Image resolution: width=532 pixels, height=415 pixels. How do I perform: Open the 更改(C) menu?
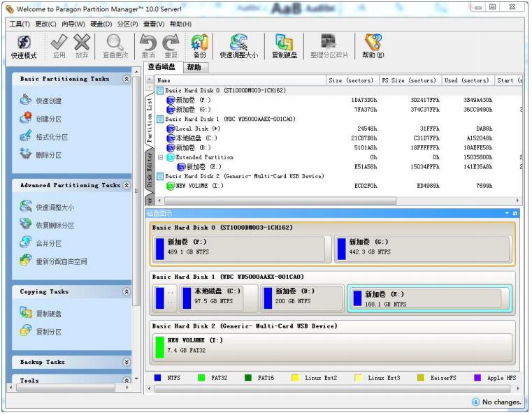pyautogui.click(x=45, y=24)
